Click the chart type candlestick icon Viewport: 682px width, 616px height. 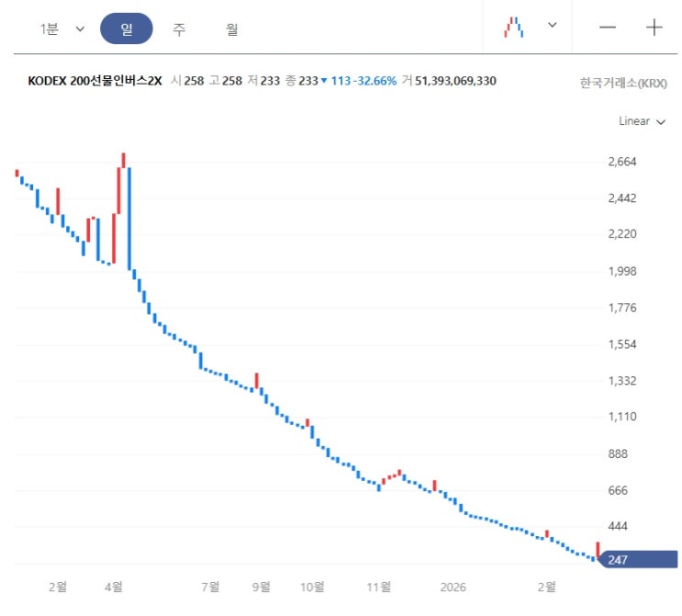tap(514, 27)
